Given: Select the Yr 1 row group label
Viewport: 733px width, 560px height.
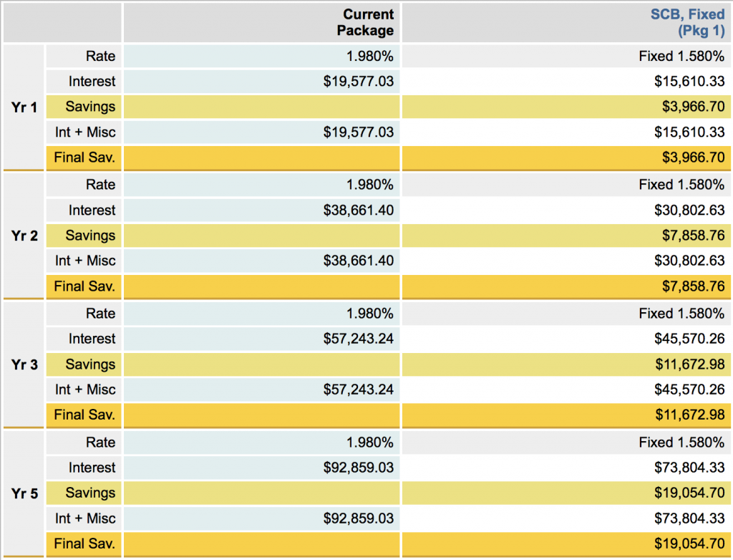Looking at the screenshot, I should tap(24, 107).
